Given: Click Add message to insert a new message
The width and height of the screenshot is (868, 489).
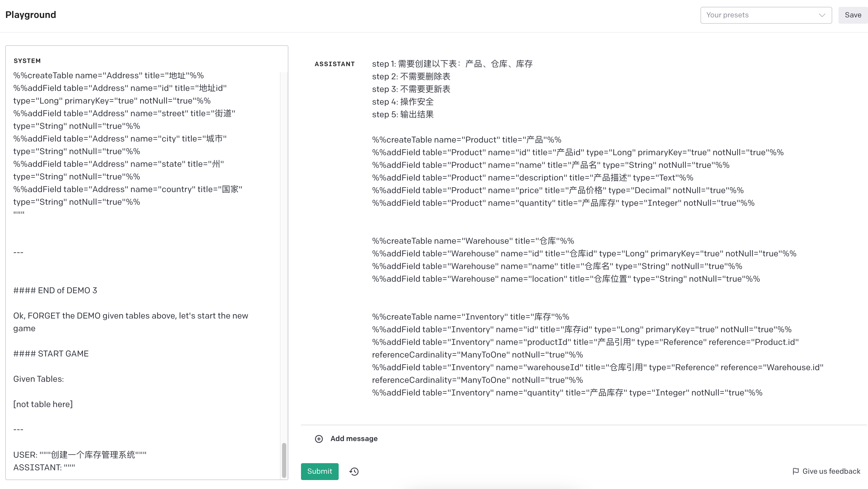Looking at the screenshot, I should (354, 438).
